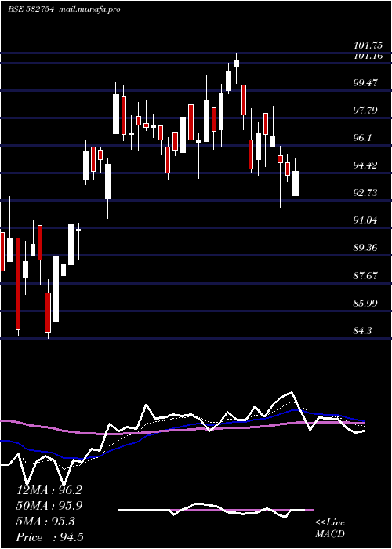Click the 85.99 price level label
The height and width of the screenshot is (549, 392).
click(365, 303)
